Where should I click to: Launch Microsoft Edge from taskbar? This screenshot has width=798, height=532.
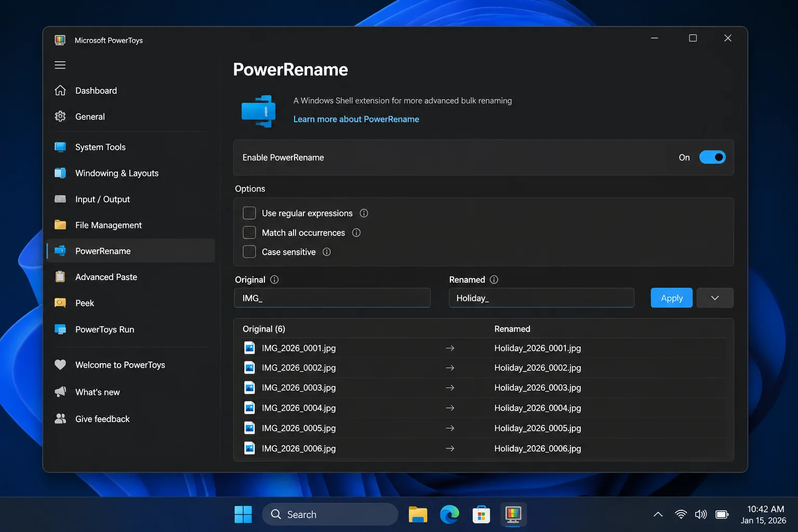click(x=449, y=514)
